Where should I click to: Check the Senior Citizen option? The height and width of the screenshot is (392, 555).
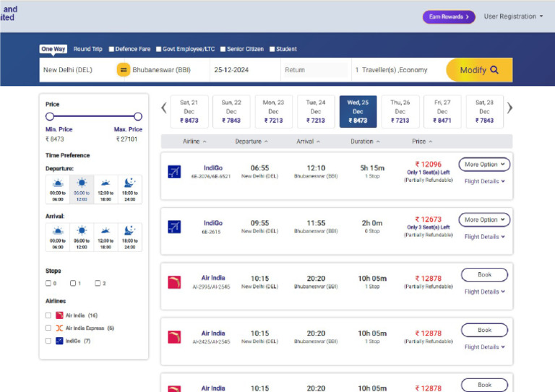tap(223, 50)
